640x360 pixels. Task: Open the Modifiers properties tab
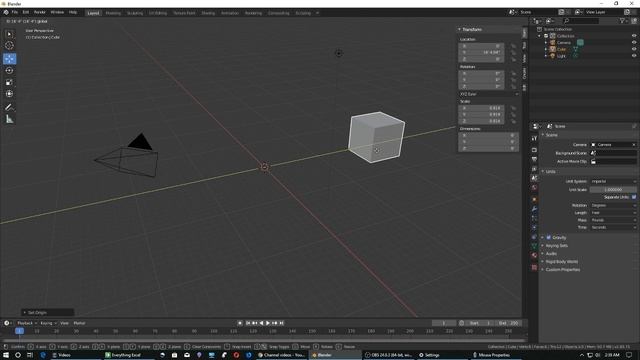click(x=534, y=209)
